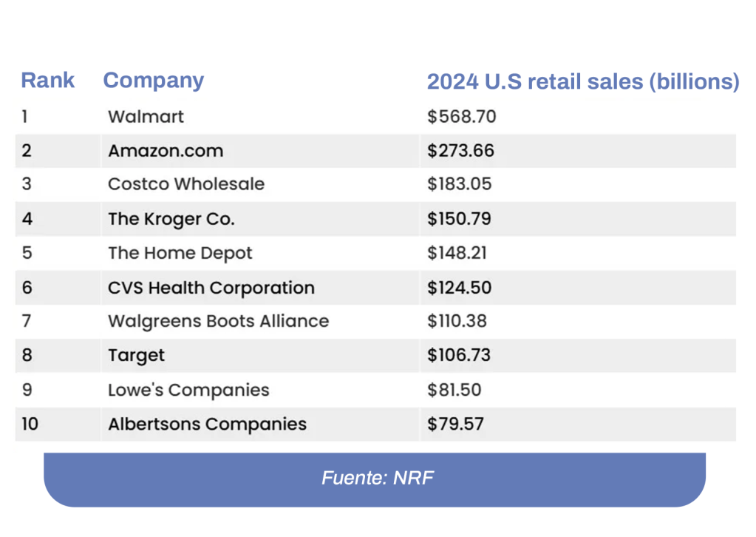
Task: Click the Company column header
Action: click(154, 80)
